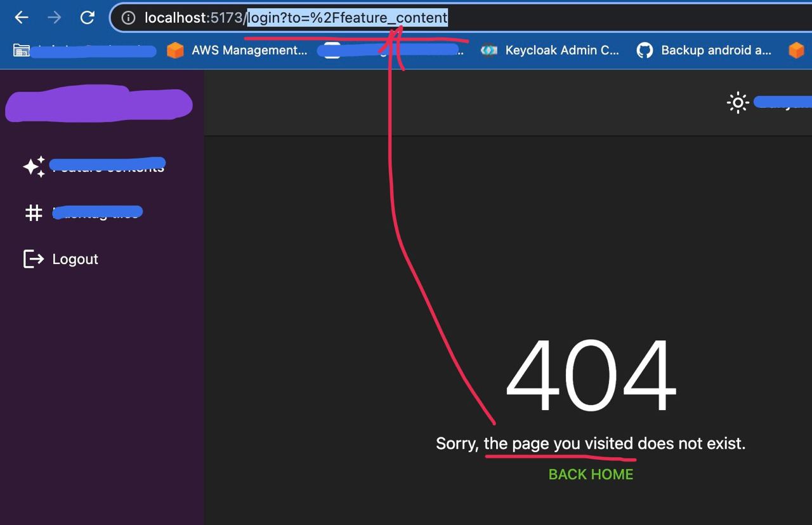Click the address bar URL text

296,18
